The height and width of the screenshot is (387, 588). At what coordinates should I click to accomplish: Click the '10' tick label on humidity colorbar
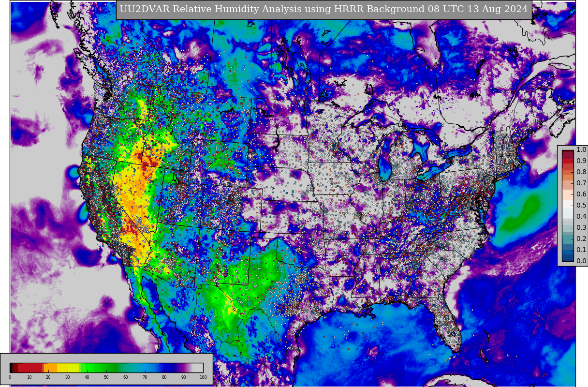(29, 377)
